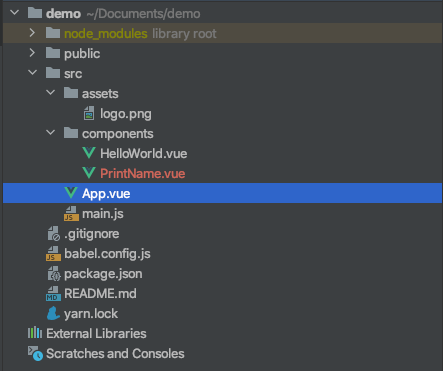Open the README.md file name
Screen dimensions: 443x371
tap(100, 294)
